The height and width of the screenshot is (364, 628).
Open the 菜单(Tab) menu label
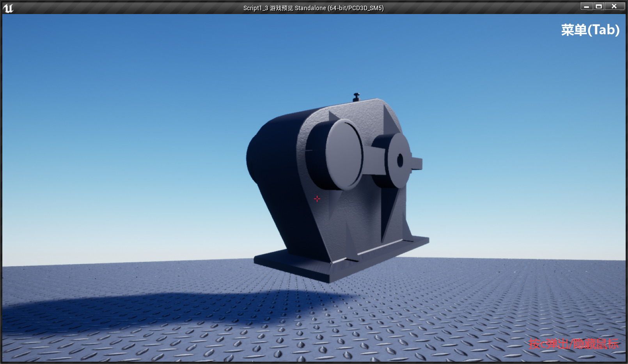[x=590, y=30]
